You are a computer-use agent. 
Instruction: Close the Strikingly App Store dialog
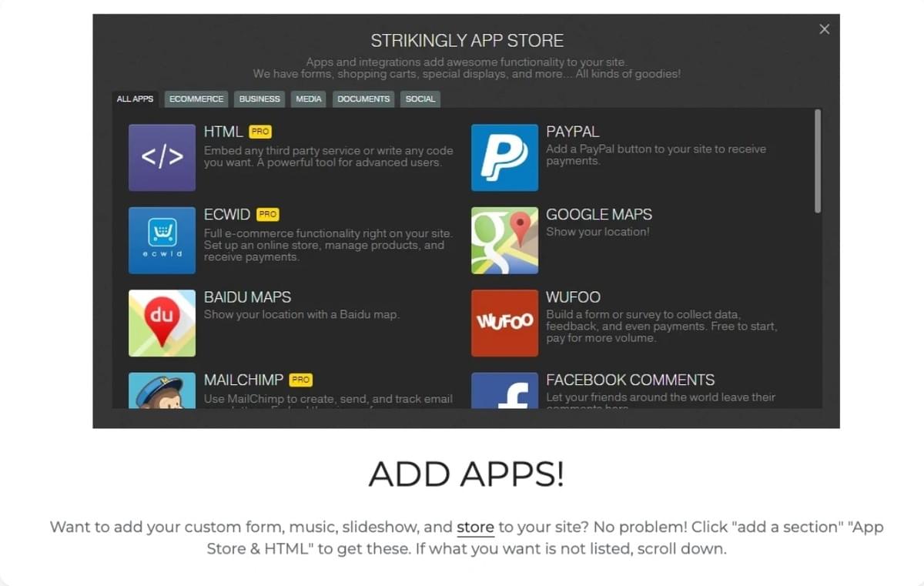tap(824, 29)
